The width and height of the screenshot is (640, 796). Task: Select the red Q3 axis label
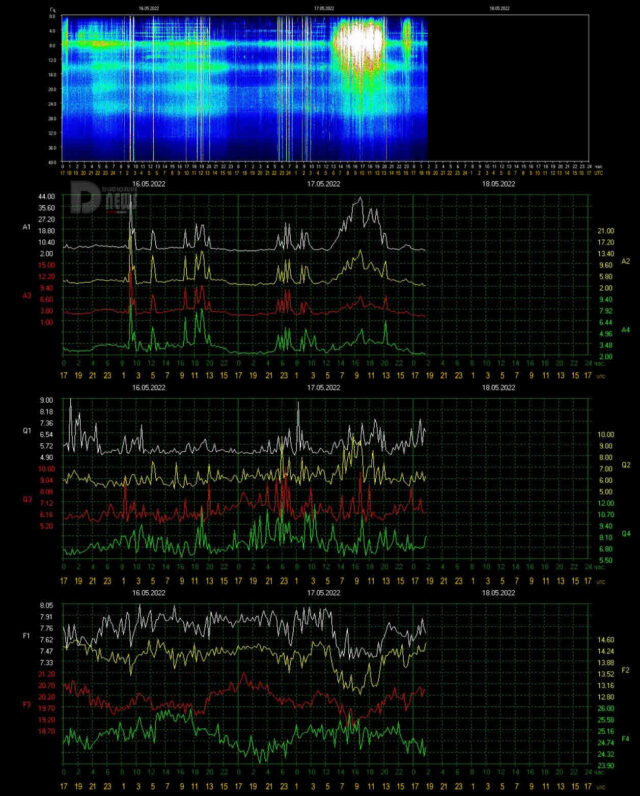(x=27, y=498)
